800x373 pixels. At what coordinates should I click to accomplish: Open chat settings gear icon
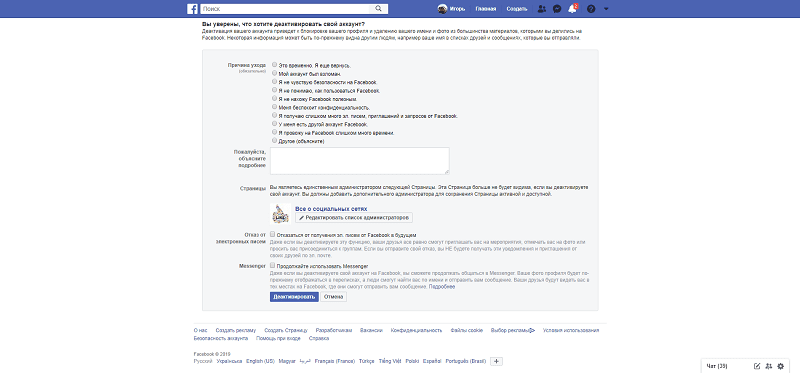[x=780, y=366]
